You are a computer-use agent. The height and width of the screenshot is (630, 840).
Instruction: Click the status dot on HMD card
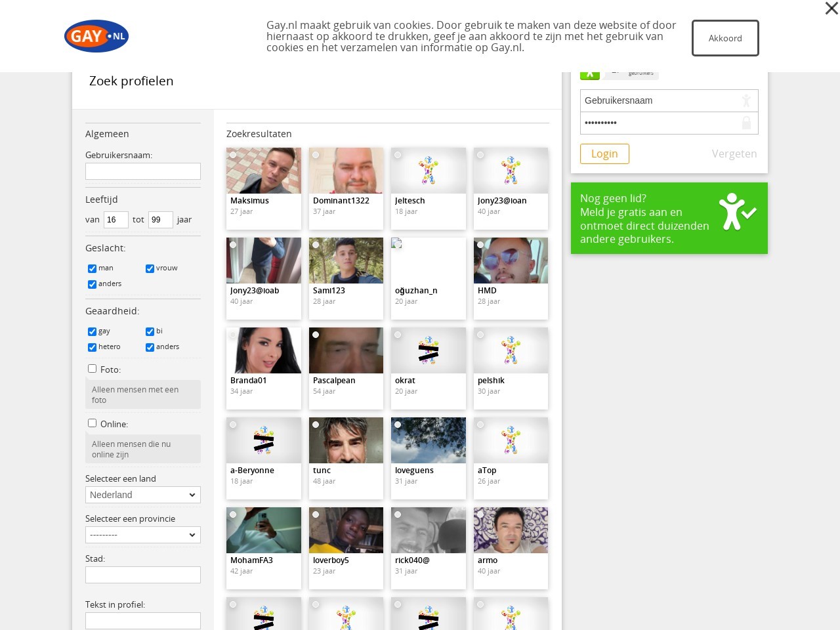[x=480, y=245]
